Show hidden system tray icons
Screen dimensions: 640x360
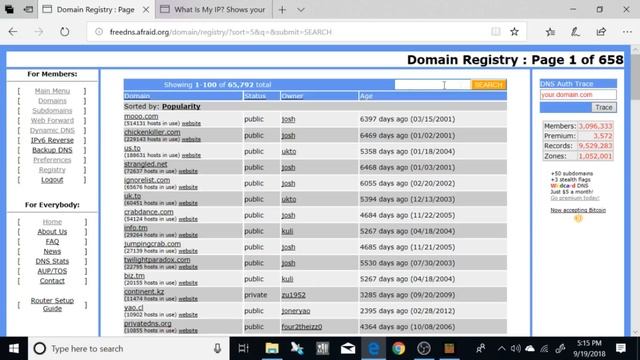tap(502, 349)
